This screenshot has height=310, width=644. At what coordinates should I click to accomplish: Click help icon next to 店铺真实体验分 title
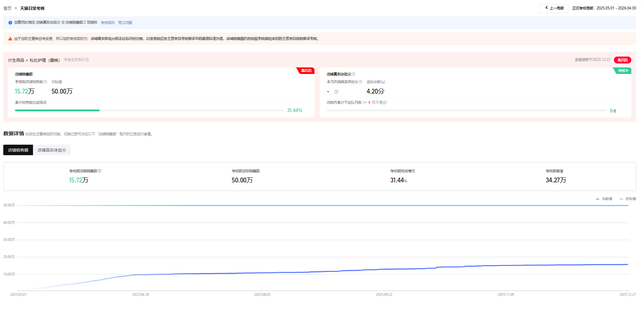pyautogui.click(x=353, y=74)
